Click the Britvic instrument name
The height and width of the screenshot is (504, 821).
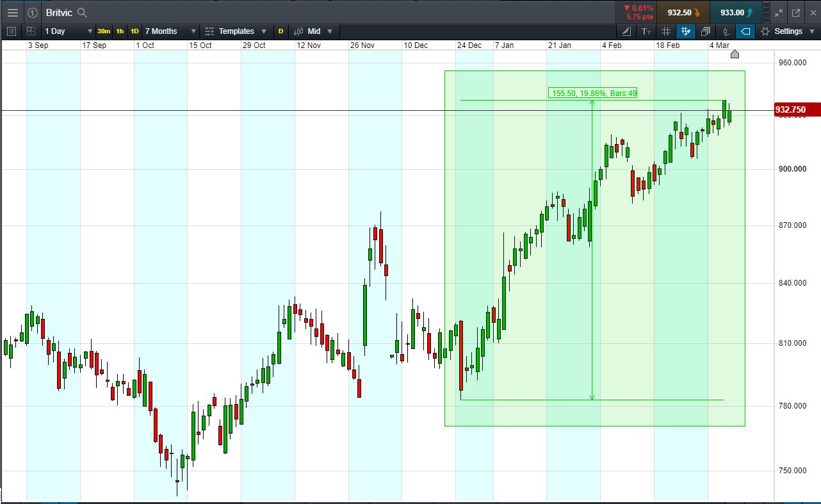click(x=59, y=13)
